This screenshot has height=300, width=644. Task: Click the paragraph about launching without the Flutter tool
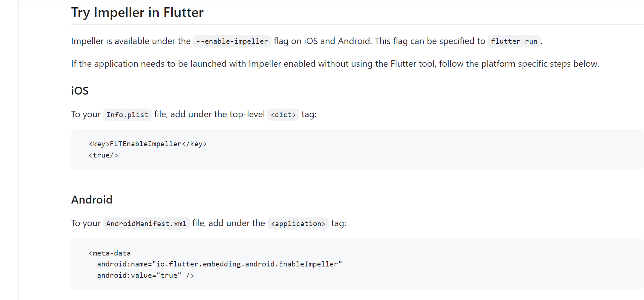pyautogui.click(x=335, y=64)
